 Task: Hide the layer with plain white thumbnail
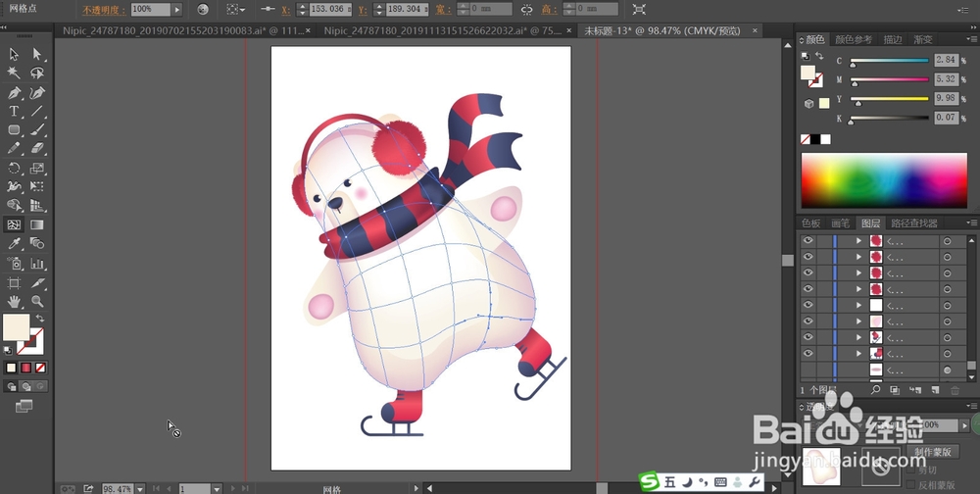coord(808,305)
